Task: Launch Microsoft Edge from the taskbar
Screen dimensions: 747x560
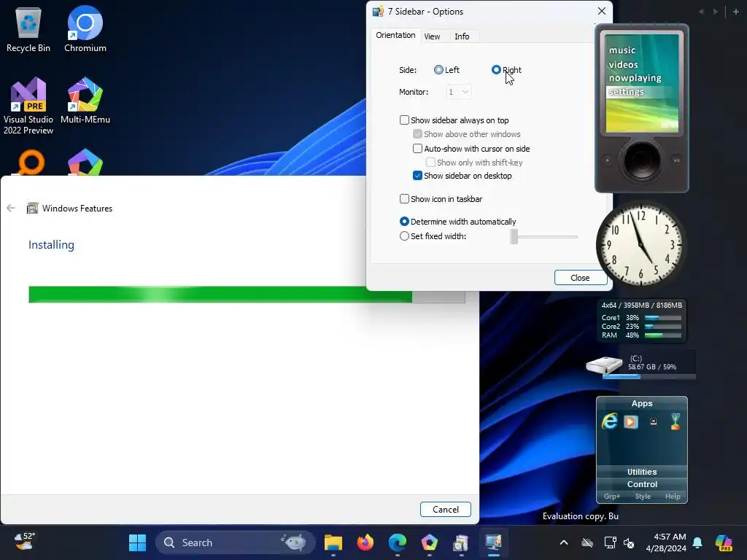Action: (398, 542)
